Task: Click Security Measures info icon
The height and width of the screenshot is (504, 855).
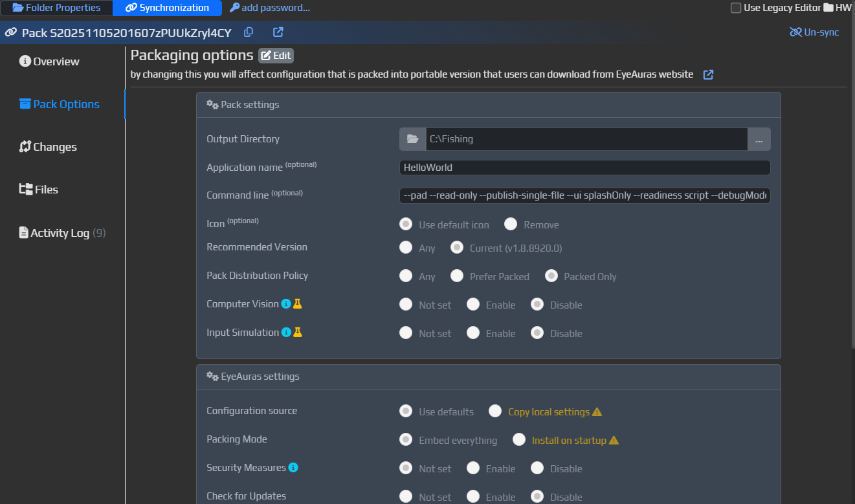Action: (293, 468)
